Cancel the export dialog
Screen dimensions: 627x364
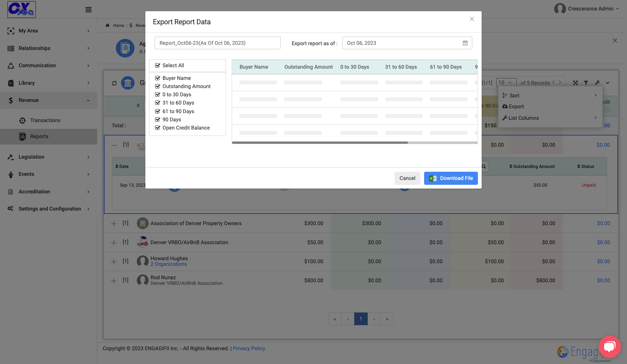[x=407, y=178]
